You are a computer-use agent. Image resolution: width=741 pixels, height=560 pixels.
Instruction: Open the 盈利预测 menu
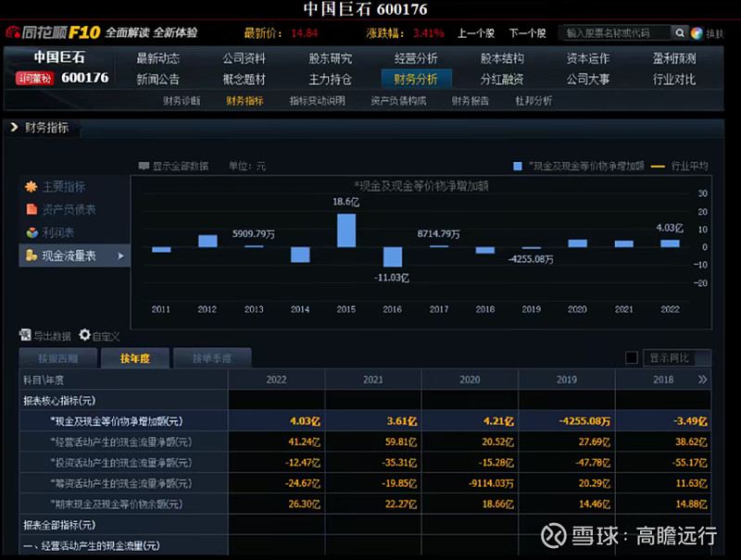pos(674,58)
